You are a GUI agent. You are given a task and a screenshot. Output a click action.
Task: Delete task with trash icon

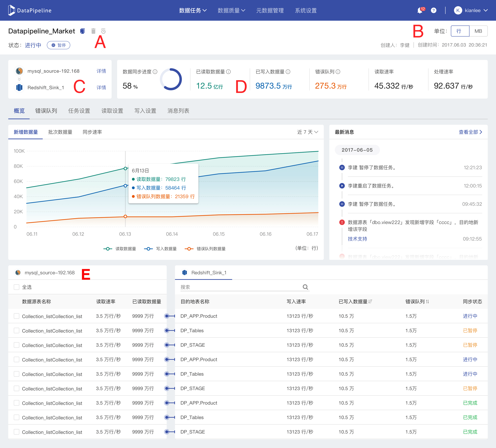coord(93,31)
